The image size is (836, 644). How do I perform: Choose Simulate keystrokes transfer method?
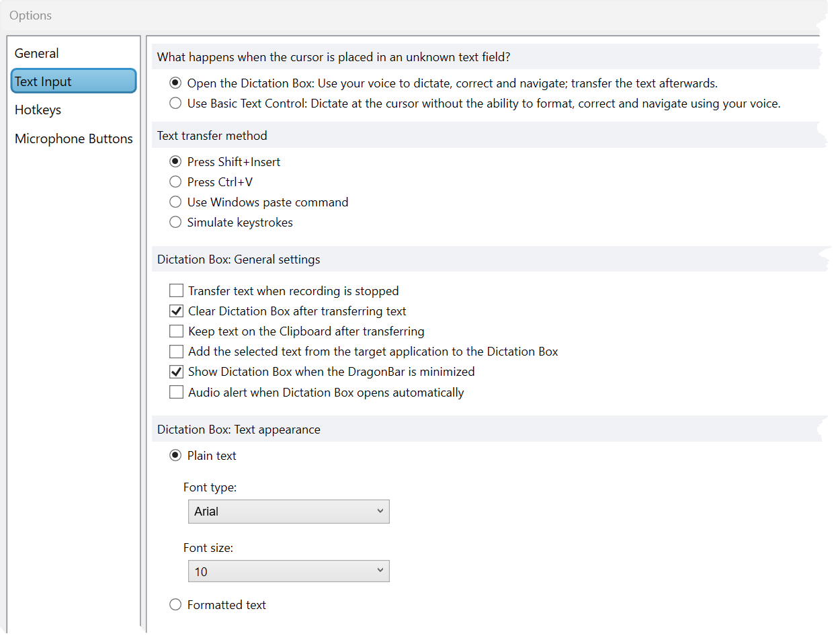click(x=175, y=223)
